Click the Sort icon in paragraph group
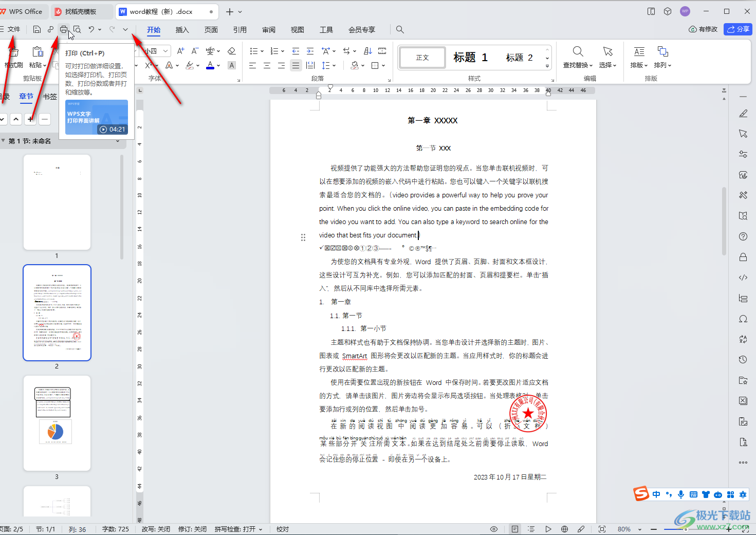This screenshot has height=535, width=756. [368, 51]
